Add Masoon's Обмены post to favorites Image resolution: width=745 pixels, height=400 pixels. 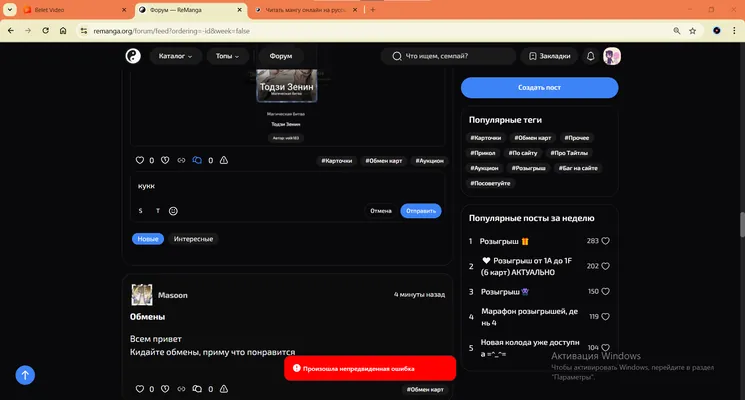[x=165, y=389]
